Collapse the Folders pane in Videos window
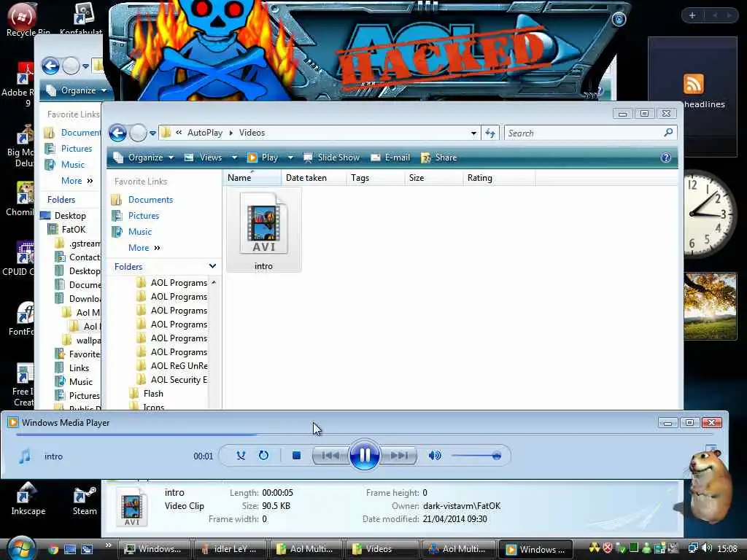The width and height of the screenshot is (747, 560). pos(212,267)
